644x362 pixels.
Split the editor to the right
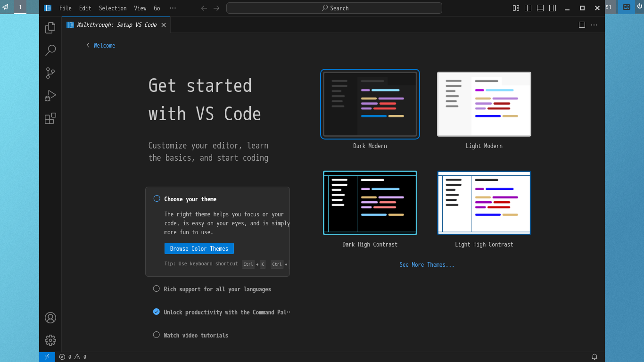582,25
